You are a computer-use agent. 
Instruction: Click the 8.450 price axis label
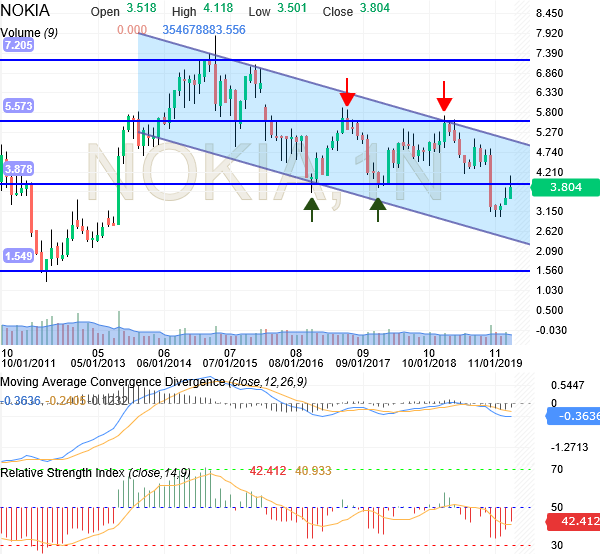(x=549, y=13)
